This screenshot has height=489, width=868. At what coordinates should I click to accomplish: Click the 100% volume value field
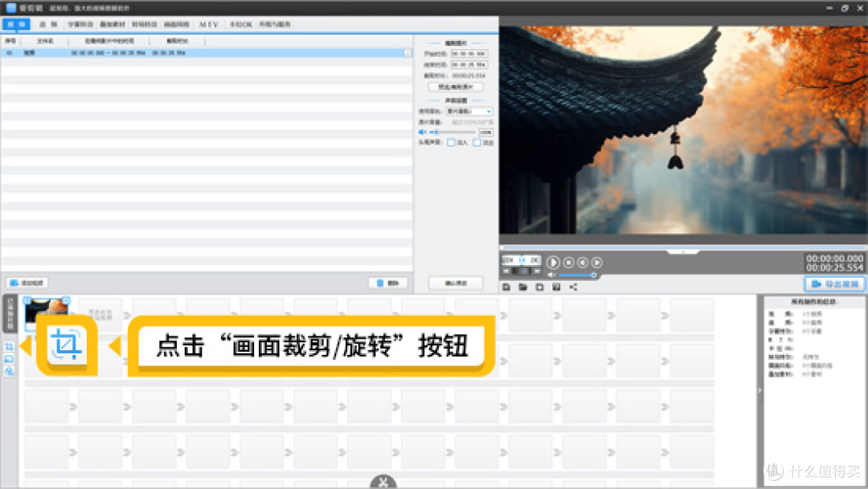coord(485,132)
